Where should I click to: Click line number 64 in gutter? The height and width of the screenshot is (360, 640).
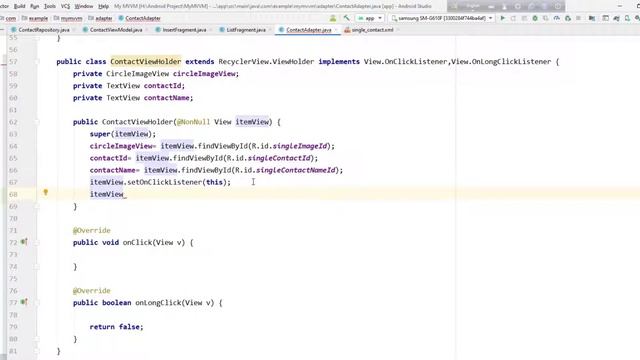point(13,146)
